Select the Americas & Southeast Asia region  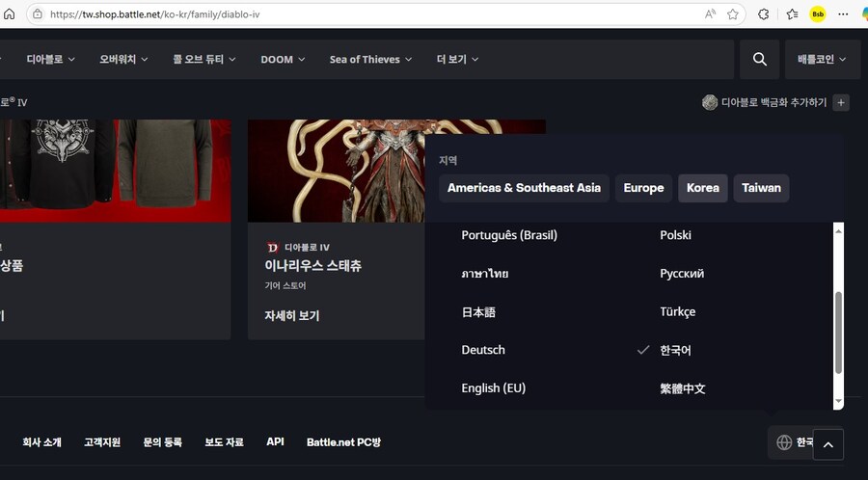click(x=524, y=188)
